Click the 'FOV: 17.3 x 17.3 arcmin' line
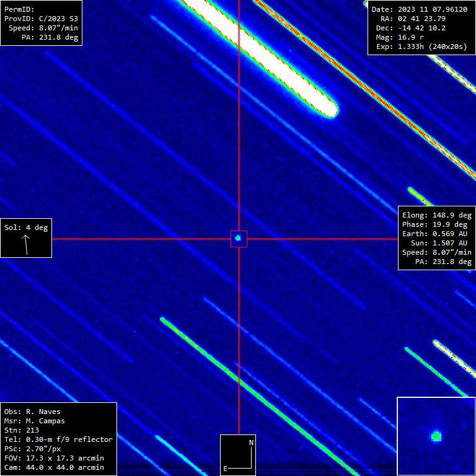Image resolution: width=476 pixels, height=476 pixels. pyautogui.click(x=54, y=458)
